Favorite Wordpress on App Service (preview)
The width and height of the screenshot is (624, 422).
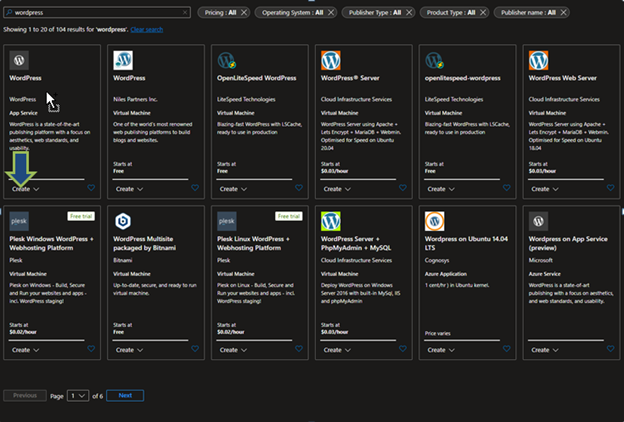(610, 348)
